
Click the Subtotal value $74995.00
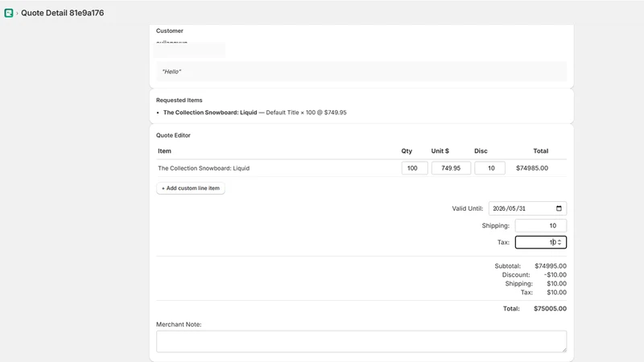tap(551, 266)
